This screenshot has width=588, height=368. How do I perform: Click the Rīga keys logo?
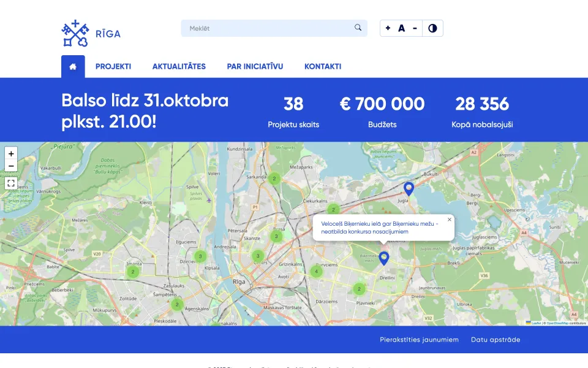coord(75,33)
